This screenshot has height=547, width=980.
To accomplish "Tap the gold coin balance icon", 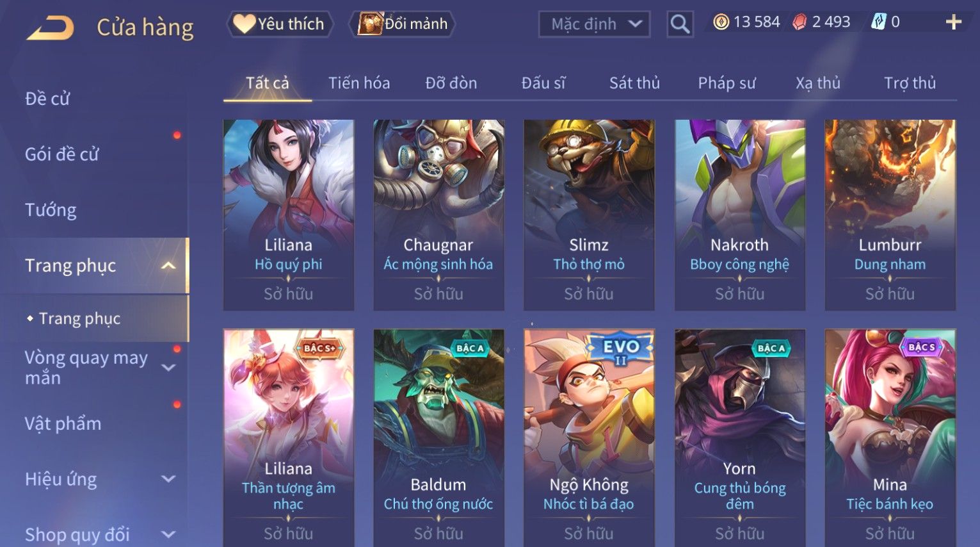I will [721, 22].
